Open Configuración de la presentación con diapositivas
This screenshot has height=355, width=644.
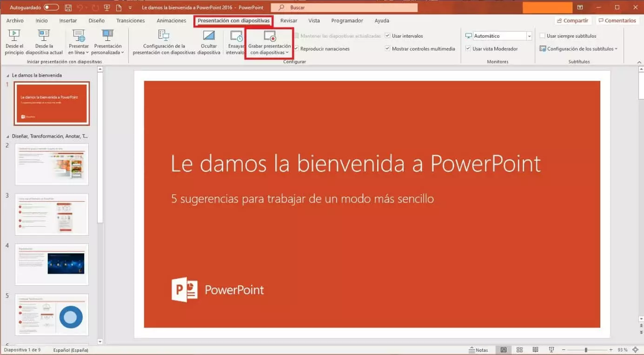pos(164,36)
